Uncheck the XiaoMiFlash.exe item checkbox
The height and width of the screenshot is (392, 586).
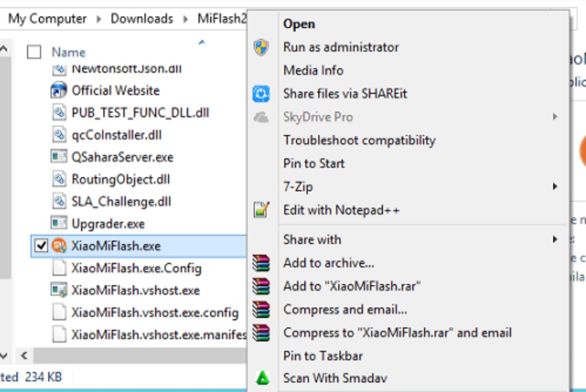point(41,246)
